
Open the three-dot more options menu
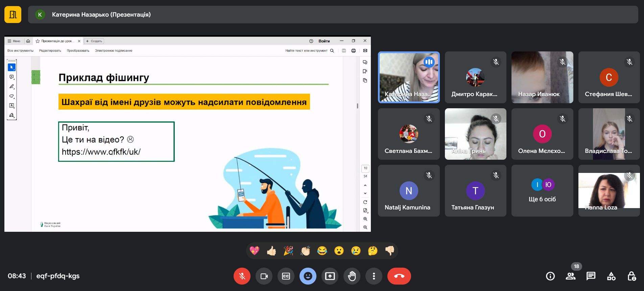coord(374,276)
